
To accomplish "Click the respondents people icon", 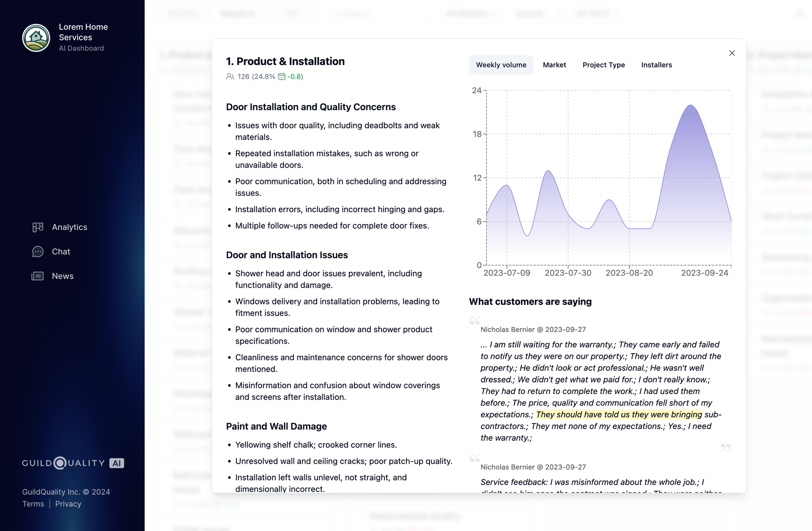I will pyautogui.click(x=230, y=77).
